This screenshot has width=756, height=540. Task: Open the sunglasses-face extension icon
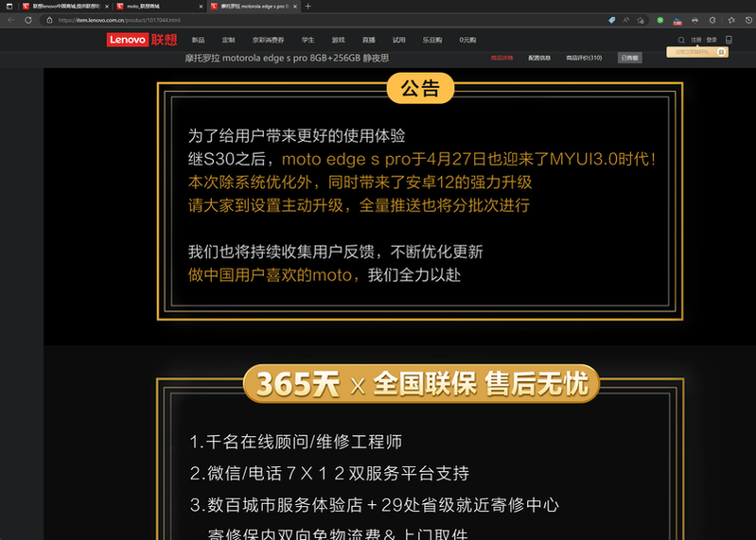[x=694, y=20]
